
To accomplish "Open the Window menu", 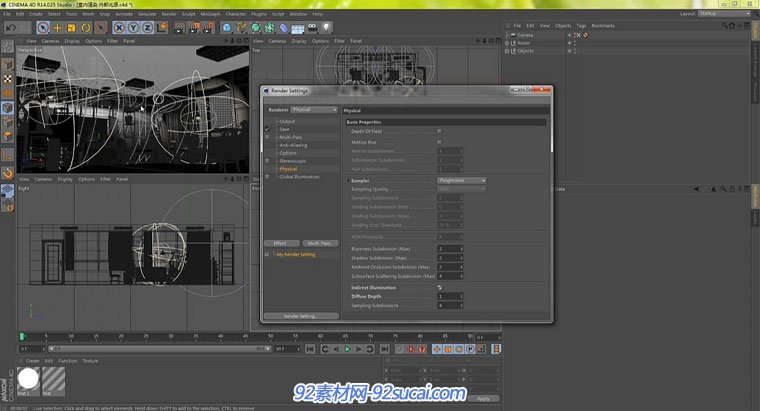I will click(298, 14).
